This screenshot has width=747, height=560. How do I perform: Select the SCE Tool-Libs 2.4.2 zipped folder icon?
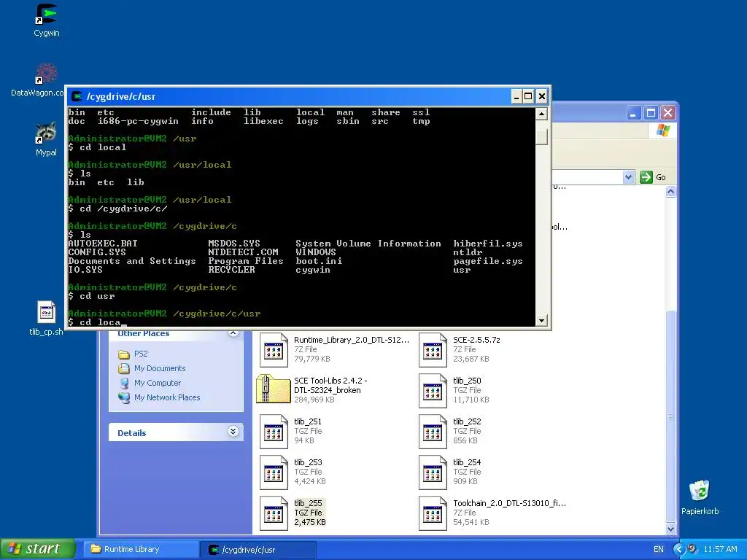pos(274,390)
